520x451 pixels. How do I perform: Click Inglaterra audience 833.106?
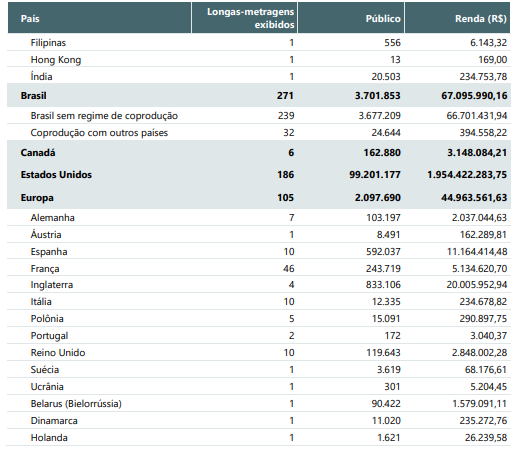(x=383, y=285)
